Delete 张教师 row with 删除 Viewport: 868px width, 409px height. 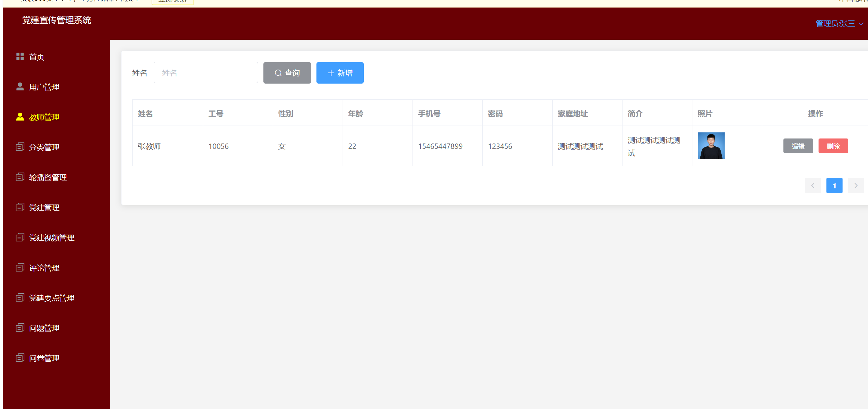[x=833, y=146]
